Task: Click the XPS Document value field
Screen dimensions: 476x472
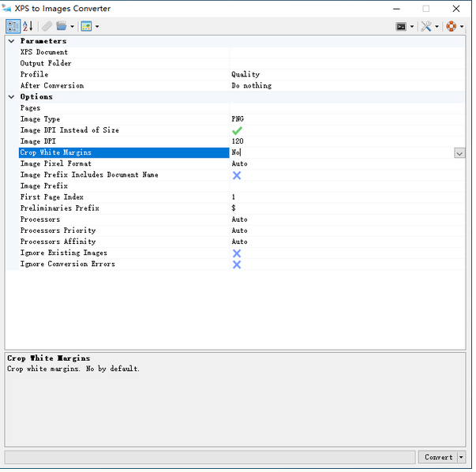Action: [x=347, y=52]
